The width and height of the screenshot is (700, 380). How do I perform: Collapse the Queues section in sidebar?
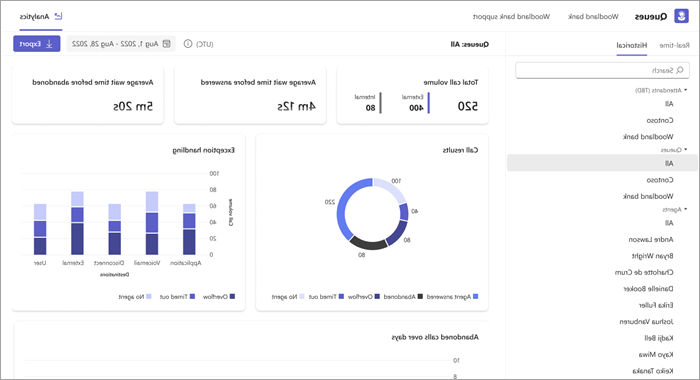point(686,150)
